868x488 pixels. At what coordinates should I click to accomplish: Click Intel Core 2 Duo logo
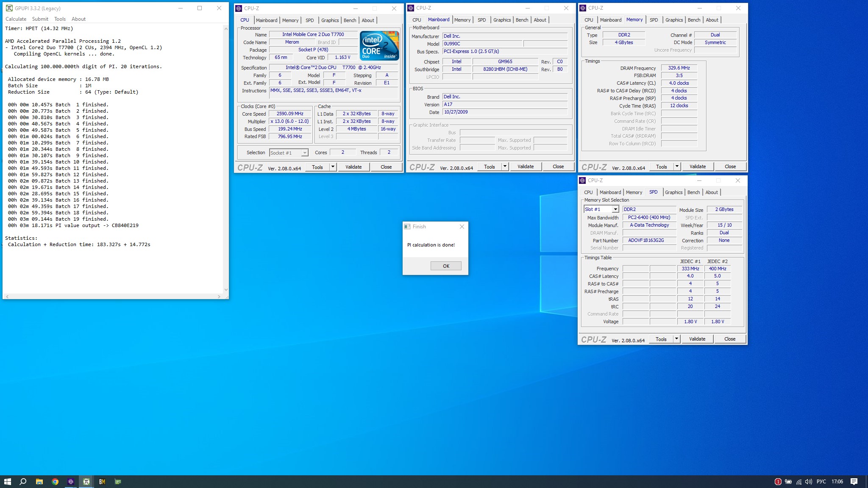tap(379, 45)
